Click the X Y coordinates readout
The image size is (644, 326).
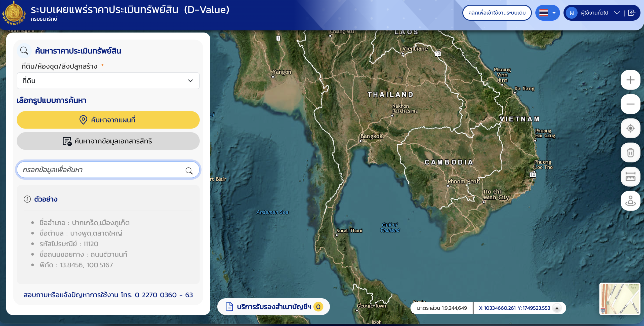click(514, 308)
